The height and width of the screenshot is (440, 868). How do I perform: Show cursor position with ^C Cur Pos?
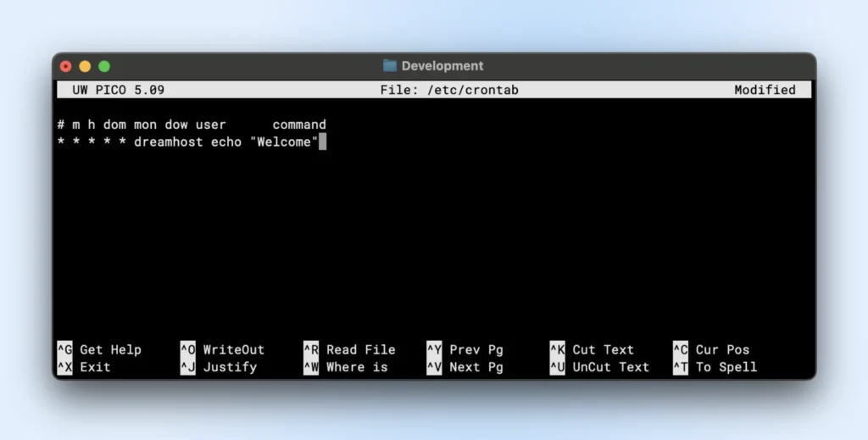[711, 349]
